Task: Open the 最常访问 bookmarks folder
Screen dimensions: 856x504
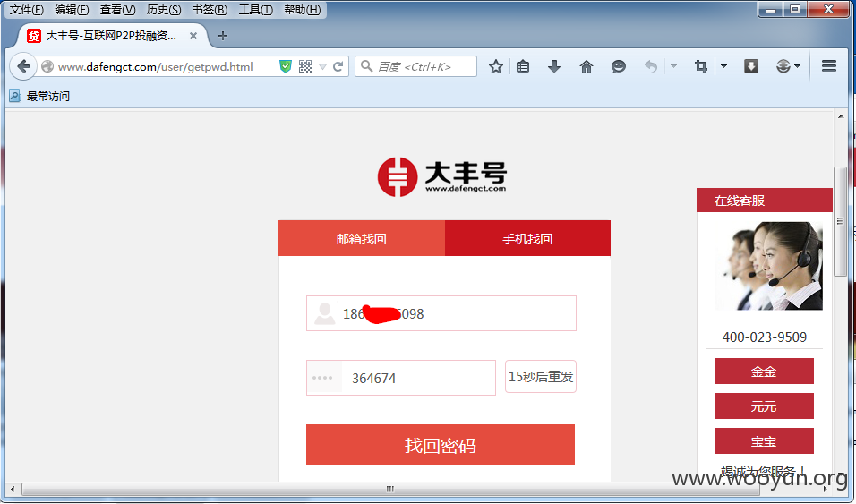Action: tap(39, 96)
